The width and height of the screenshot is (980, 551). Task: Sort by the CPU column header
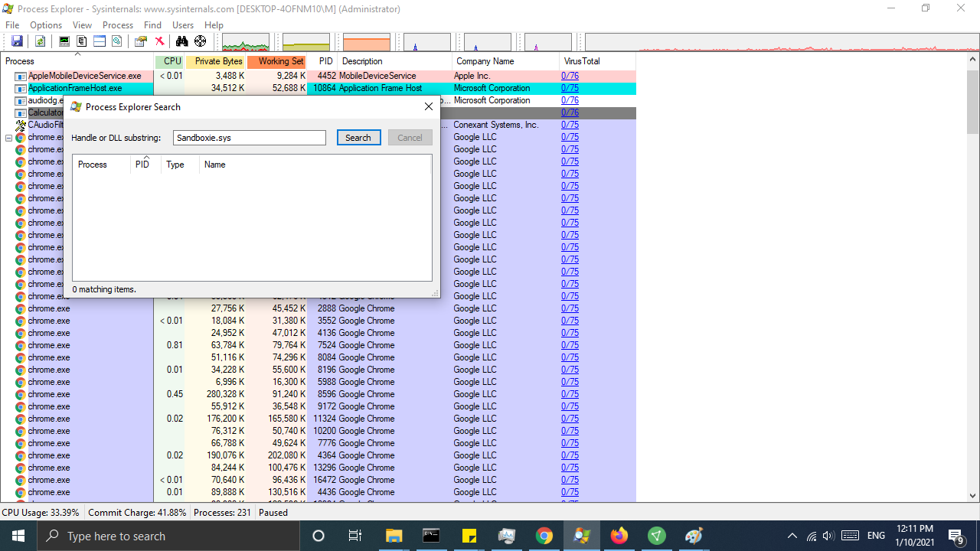170,61
